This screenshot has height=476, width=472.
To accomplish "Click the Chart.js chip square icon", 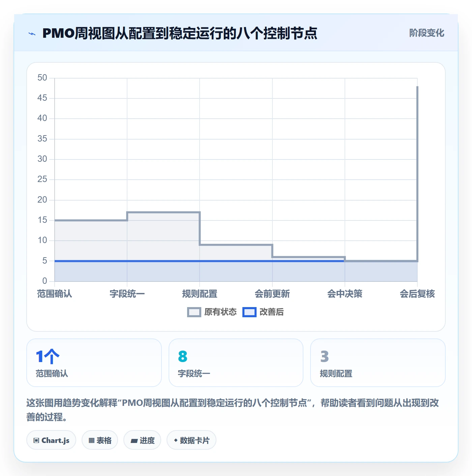I will [x=36, y=441].
